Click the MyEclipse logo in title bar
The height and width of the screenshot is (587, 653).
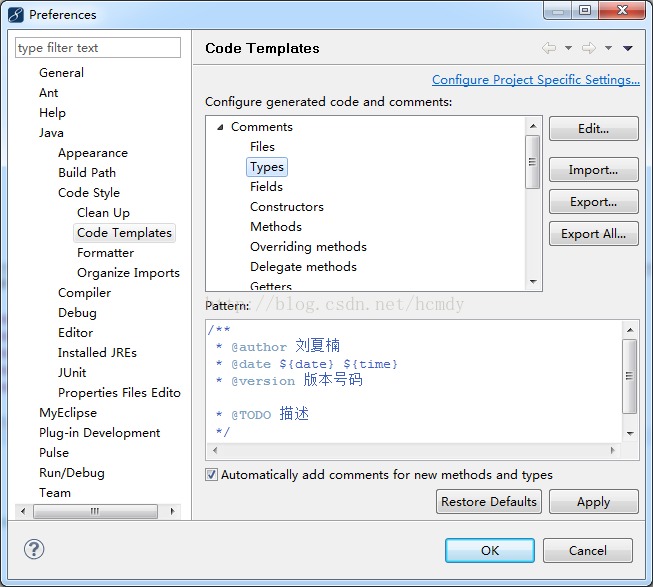pyautogui.click(x=16, y=15)
